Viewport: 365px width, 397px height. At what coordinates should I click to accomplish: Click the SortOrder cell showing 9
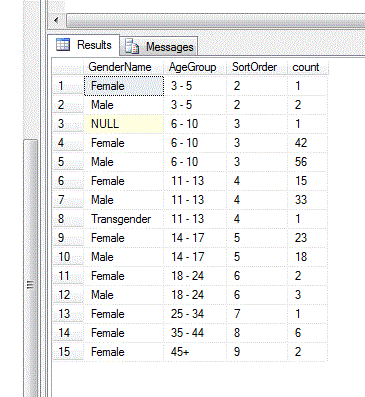[x=257, y=352]
